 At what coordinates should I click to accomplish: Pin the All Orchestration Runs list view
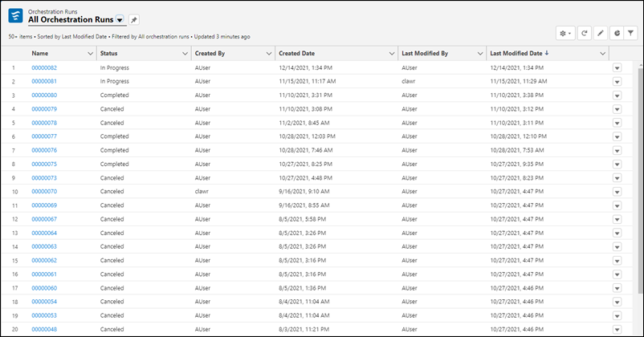[x=134, y=20]
